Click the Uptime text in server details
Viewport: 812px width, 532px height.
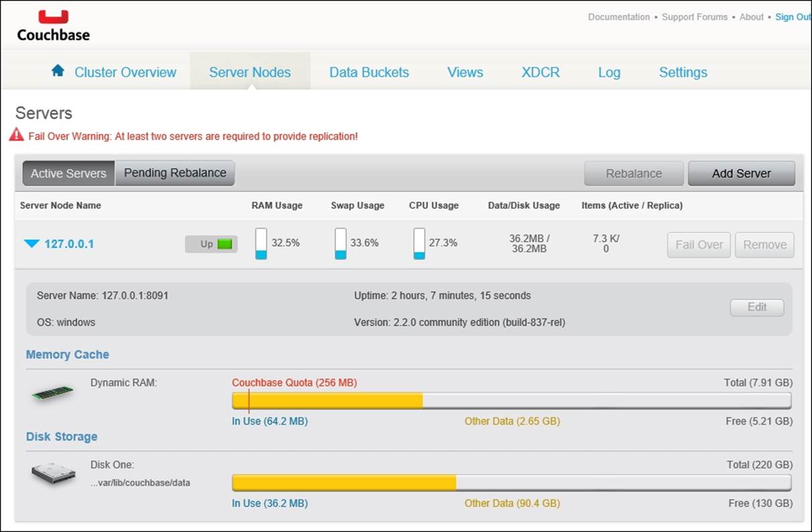[442, 295]
